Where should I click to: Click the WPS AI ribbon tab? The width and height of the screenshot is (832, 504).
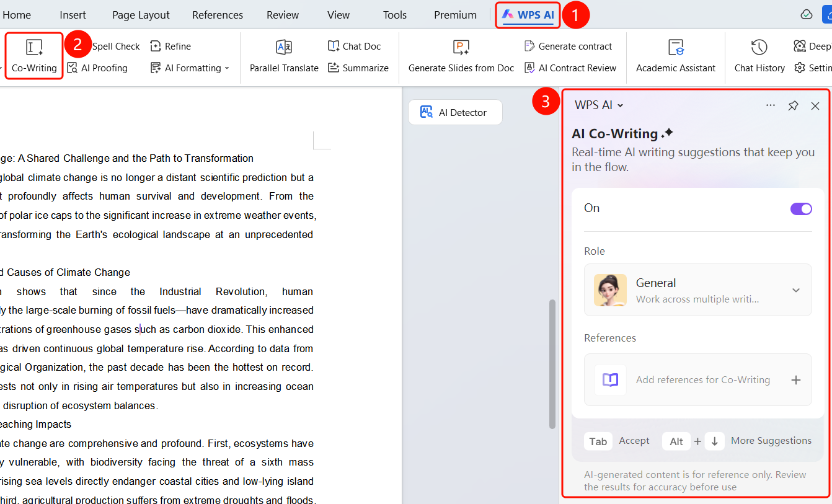528,15
